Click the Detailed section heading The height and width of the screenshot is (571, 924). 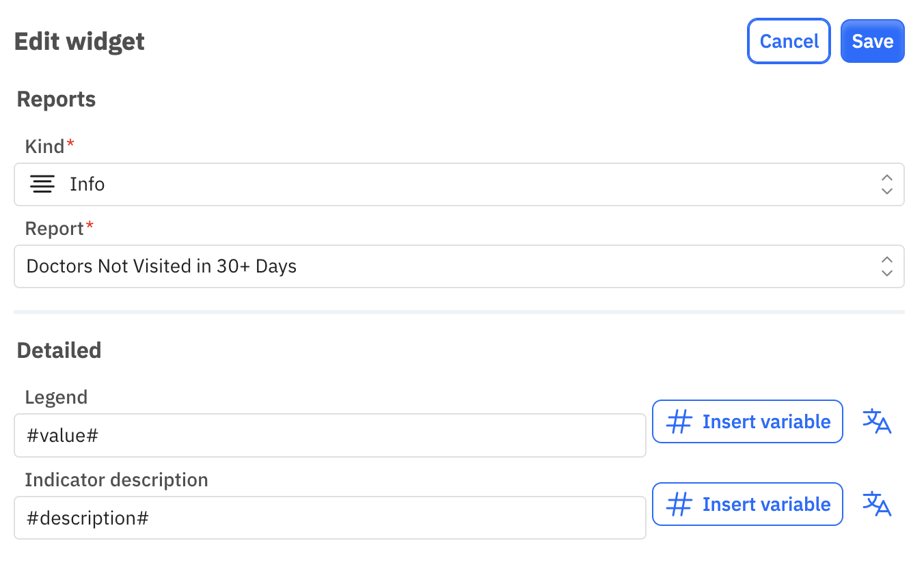(x=59, y=350)
